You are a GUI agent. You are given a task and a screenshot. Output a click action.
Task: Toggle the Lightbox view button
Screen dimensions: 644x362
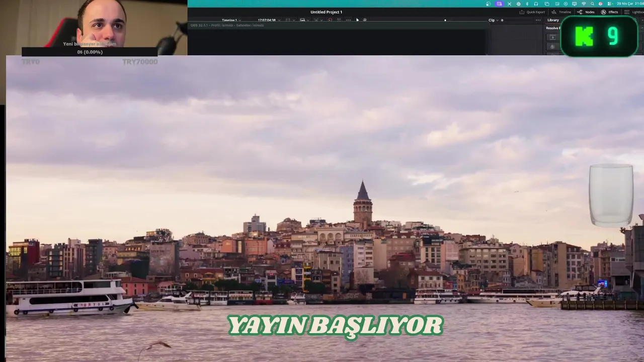(x=634, y=12)
